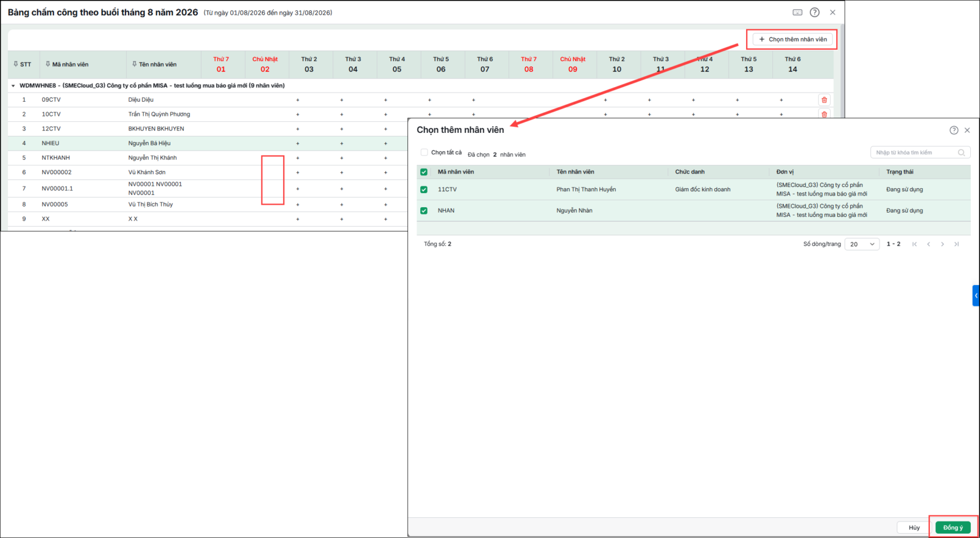This screenshot has height=538, width=980.
Task: Add attendance for Diệu Diệu on Thứ 2 03
Action: 298,100
